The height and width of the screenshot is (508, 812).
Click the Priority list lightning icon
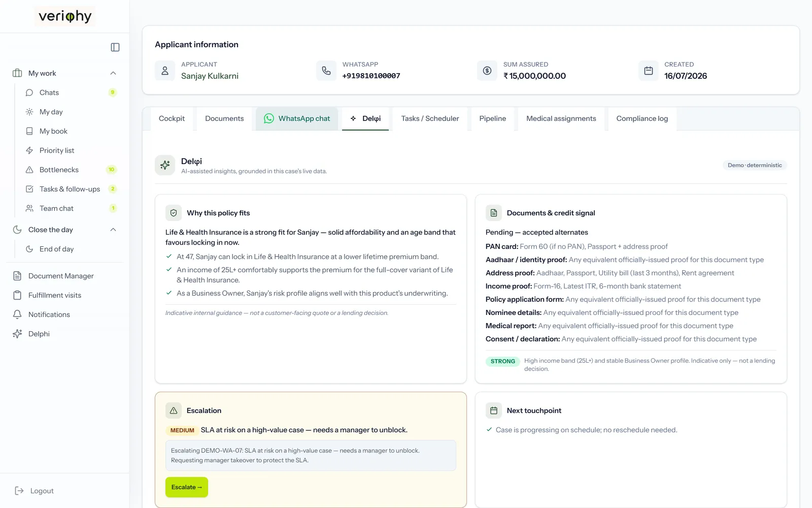[x=29, y=150]
